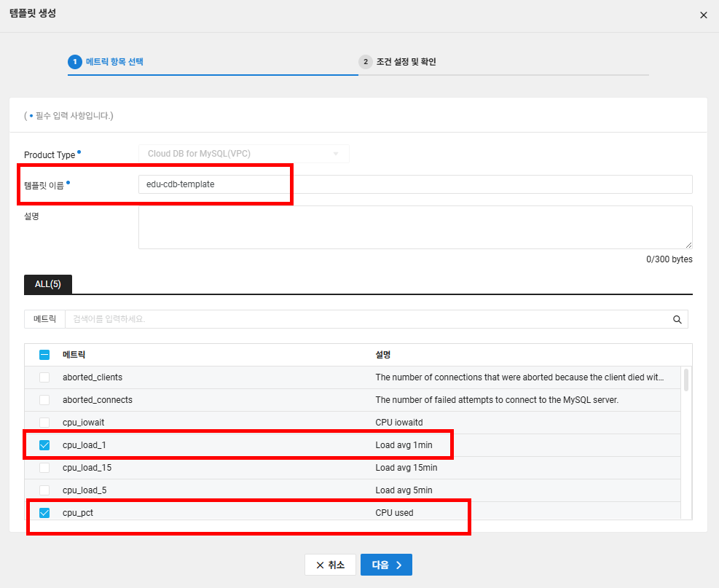This screenshot has height=588, width=719.
Task: Uncheck the cpu_load_1 metric
Action: coord(44,445)
